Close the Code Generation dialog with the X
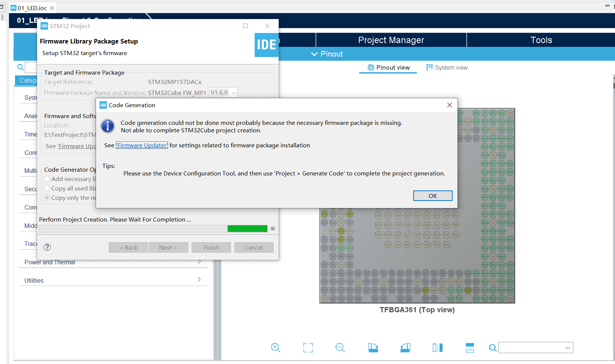Image resolution: width=615 pixels, height=364 pixels. point(449,105)
